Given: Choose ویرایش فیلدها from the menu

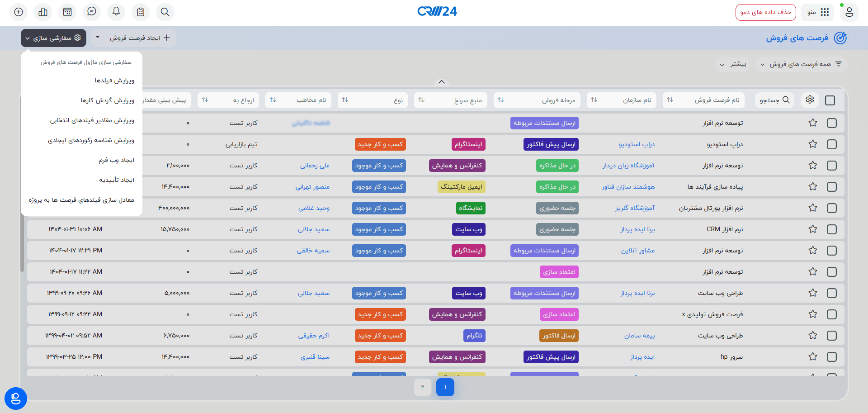Looking at the screenshot, I should (114, 81).
